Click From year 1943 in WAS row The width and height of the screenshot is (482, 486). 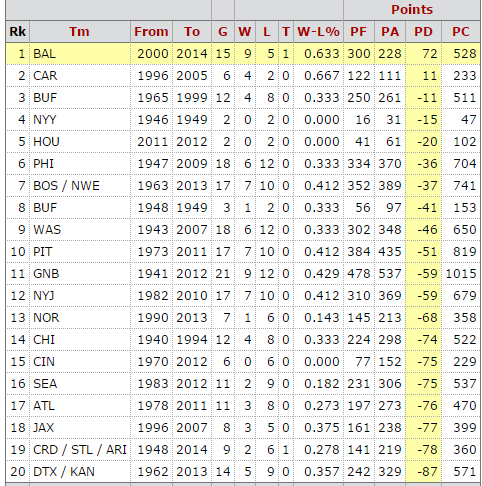click(153, 230)
